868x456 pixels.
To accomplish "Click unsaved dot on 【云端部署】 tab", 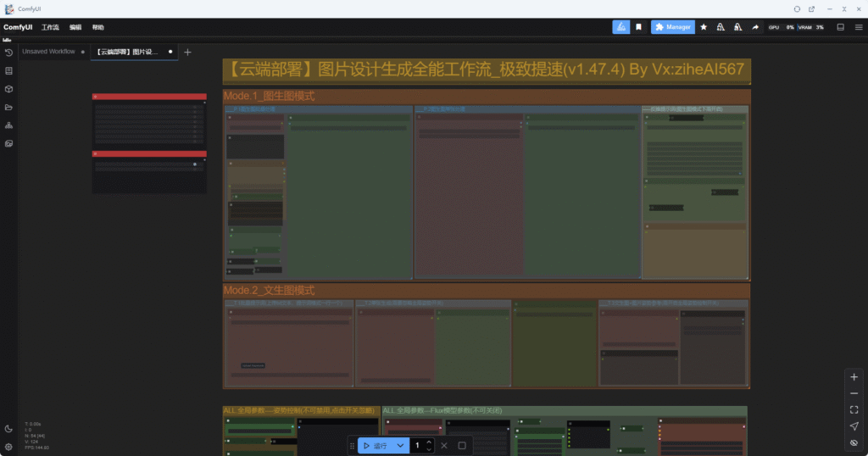I will [170, 52].
